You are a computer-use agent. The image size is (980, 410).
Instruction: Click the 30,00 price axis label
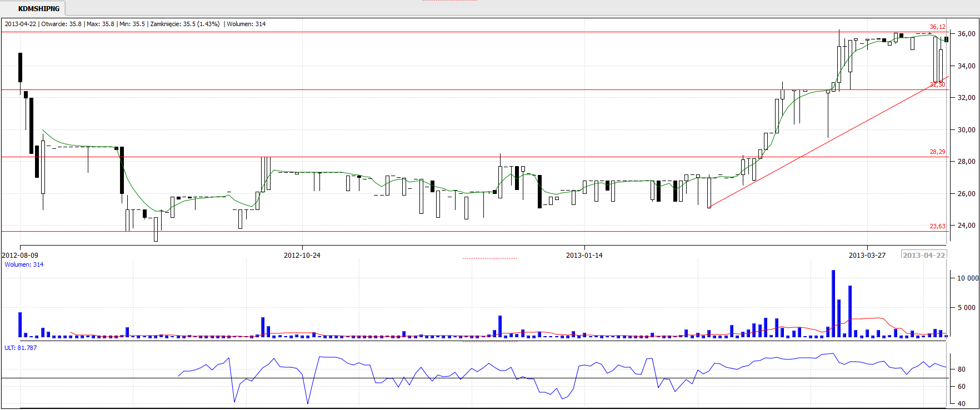pyautogui.click(x=967, y=130)
